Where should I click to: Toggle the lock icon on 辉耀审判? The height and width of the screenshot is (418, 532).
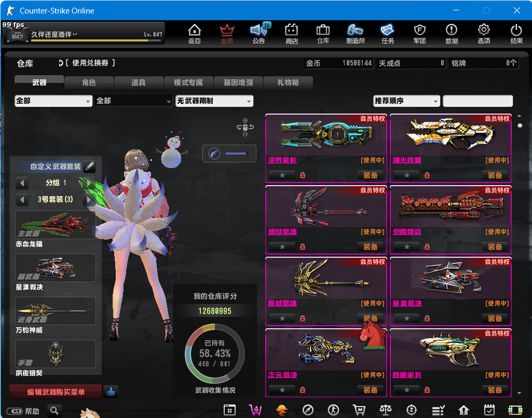(x=427, y=390)
